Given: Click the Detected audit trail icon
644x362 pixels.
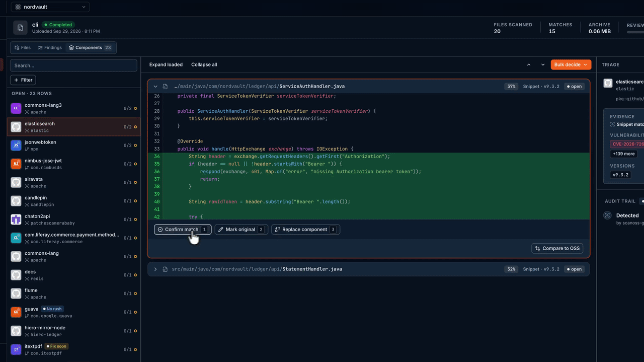Looking at the screenshot, I should pos(608,215).
